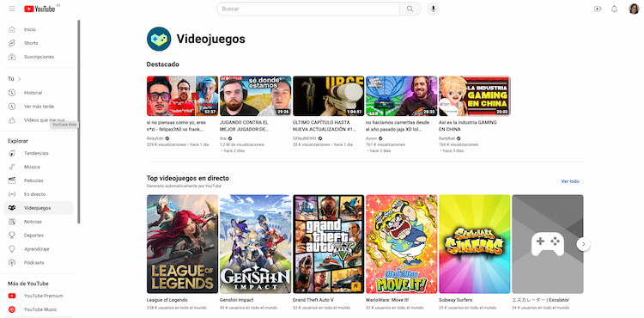Click the Shorts icon in sidebar
This screenshot has width=644, height=318.
[x=12, y=43]
